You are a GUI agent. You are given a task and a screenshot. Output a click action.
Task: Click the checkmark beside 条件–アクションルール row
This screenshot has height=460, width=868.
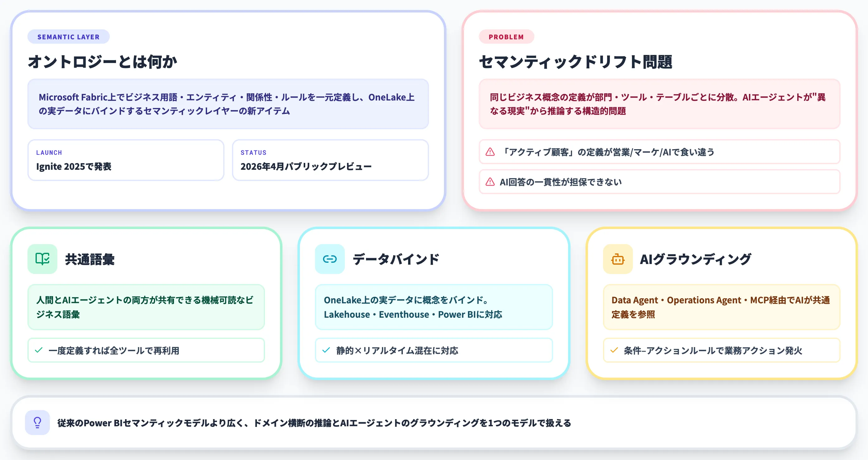pos(615,350)
